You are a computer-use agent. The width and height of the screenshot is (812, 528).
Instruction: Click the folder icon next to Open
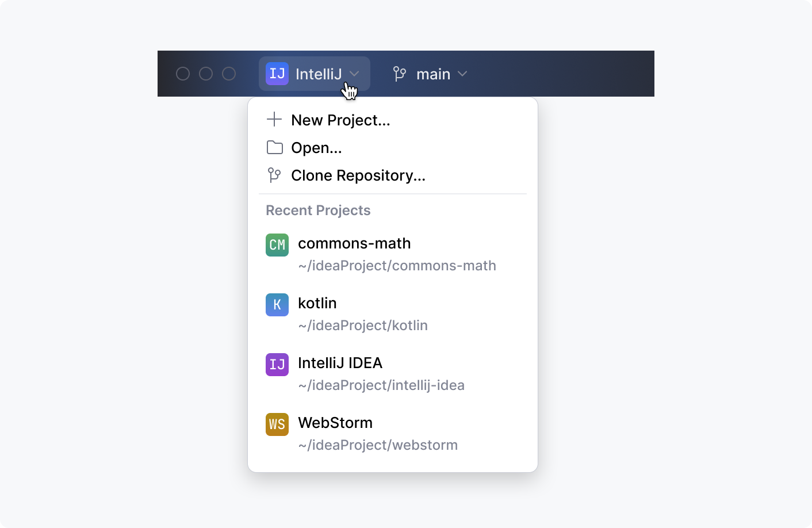point(275,148)
